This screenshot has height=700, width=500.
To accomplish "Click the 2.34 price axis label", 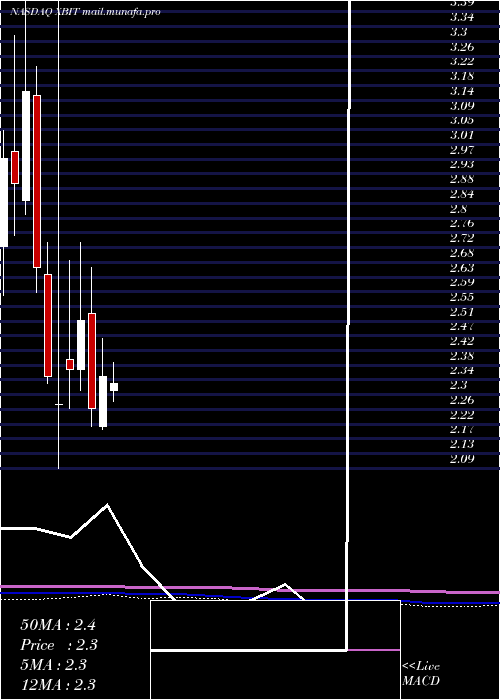I will [462, 370].
